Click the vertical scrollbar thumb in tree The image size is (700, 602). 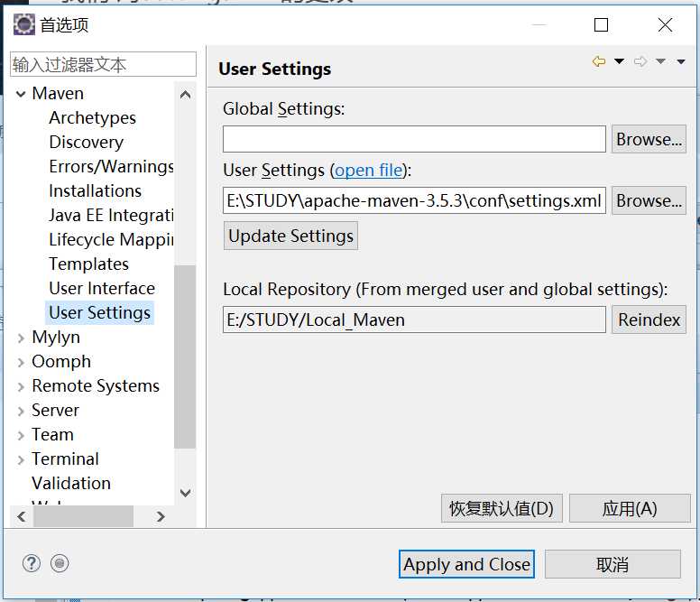click(185, 357)
